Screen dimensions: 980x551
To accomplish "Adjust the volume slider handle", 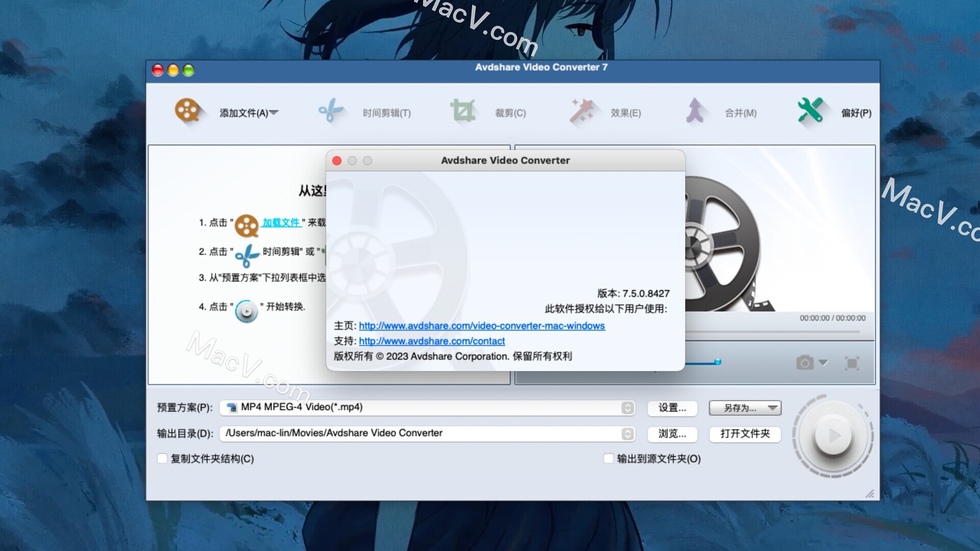I will [x=718, y=362].
